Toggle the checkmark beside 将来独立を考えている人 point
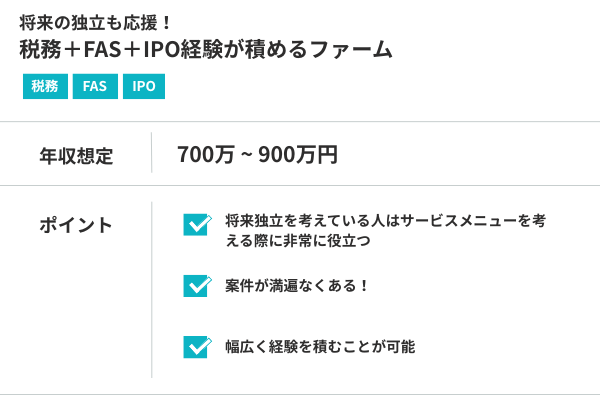600x420 pixels. (197, 224)
